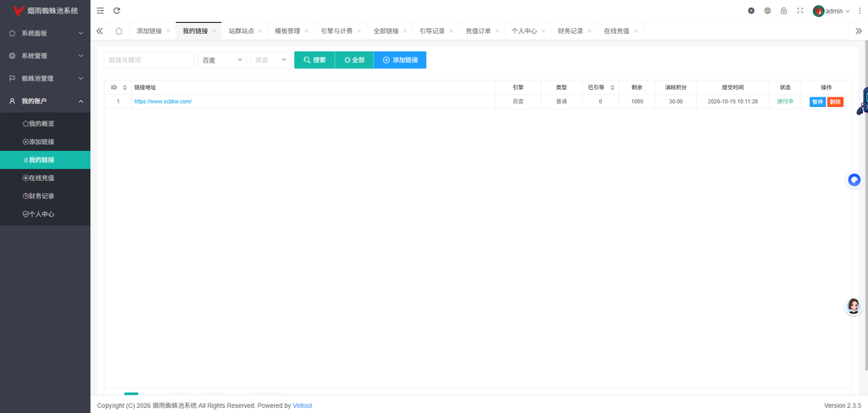The height and width of the screenshot is (413, 868).
Task: Close the 全部链接 tab
Action: 405,31
